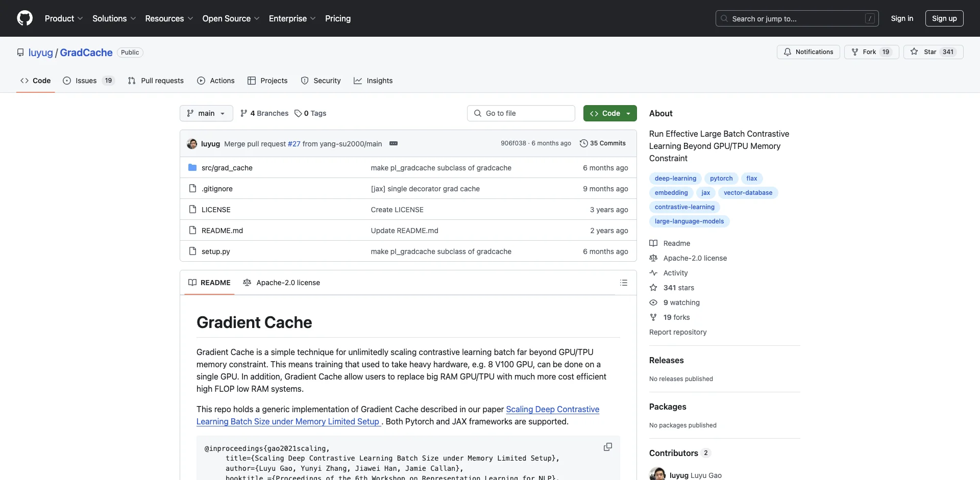Click the flax topic tag
The width and height of the screenshot is (980, 480).
point(752,179)
